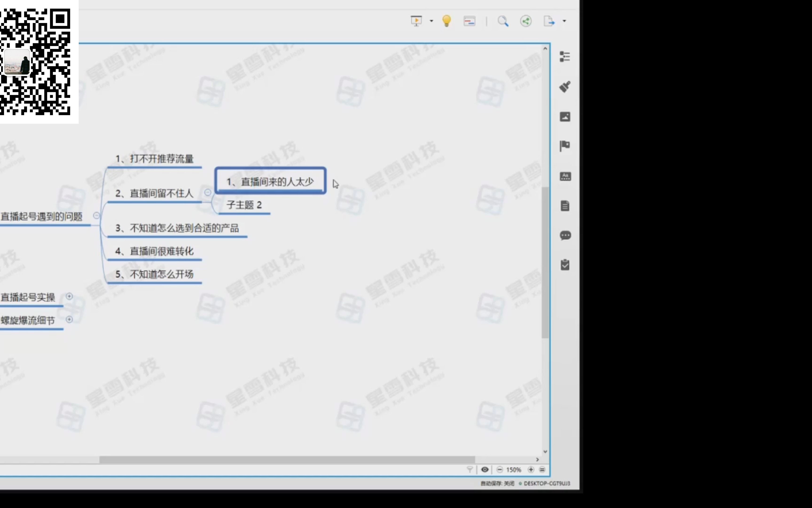Click the vertical scrollbar thumb
The height and width of the screenshot is (508, 812).
coord(545,262)
